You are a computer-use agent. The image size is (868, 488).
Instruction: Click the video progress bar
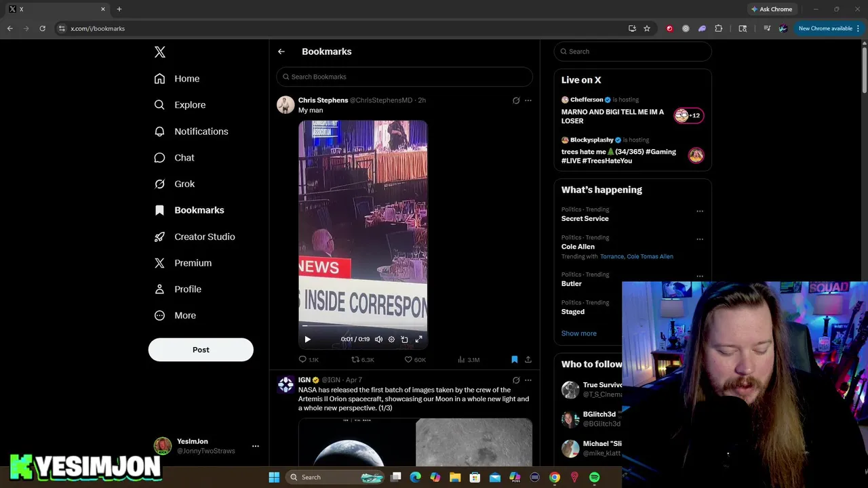coord(363,327)
